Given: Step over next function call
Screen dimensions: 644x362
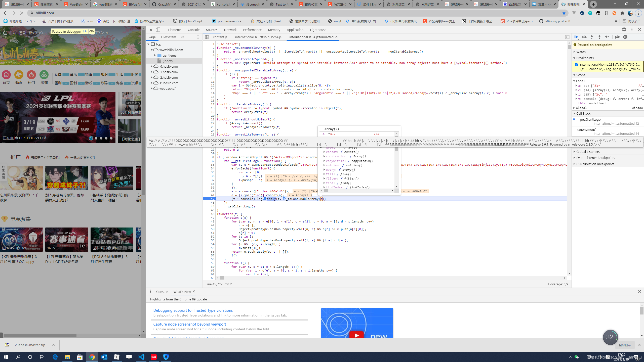Looking at the screenshot, I should tap(584, 37).
